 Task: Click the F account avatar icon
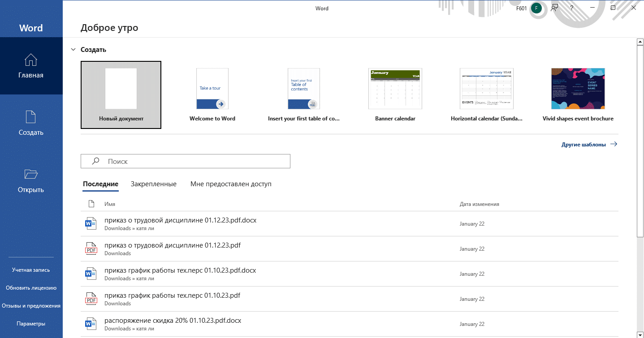coord(536,8)
